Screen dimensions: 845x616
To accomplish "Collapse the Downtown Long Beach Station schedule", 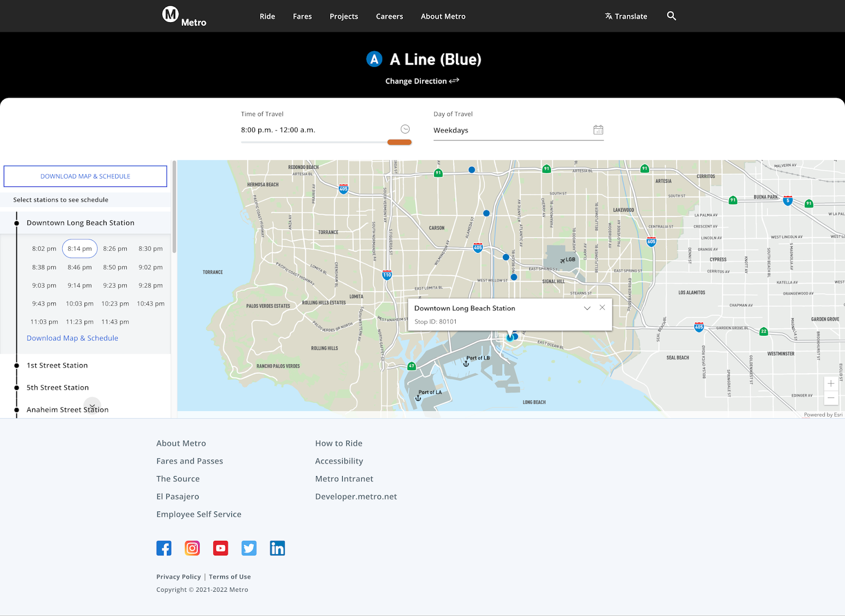I will [80, 223].
